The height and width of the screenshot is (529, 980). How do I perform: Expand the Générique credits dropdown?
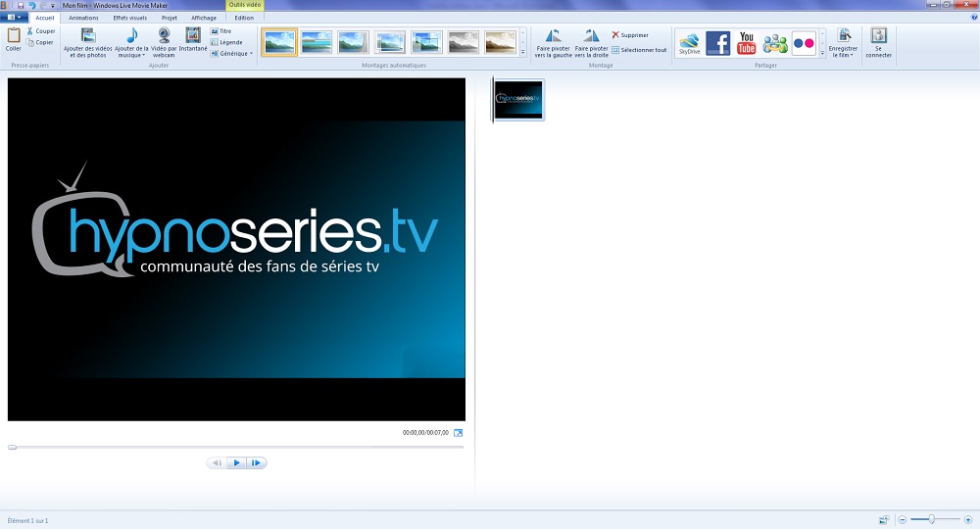[x=231, y=54]
